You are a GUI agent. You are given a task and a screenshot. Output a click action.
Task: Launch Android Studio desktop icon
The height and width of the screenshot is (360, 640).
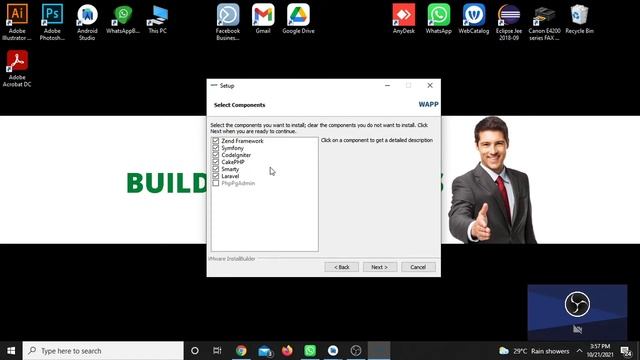pyautogui.click(x=87, y=22)
